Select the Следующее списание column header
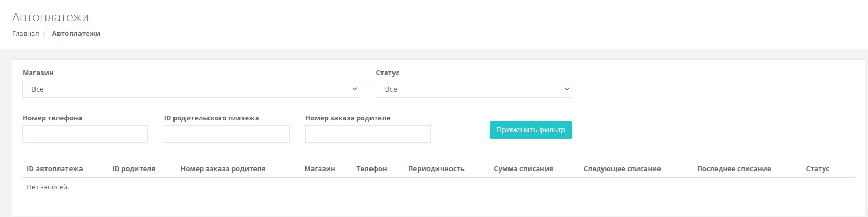Image resolution: width=868 pixels, height=217 pixels. [622, 169]
